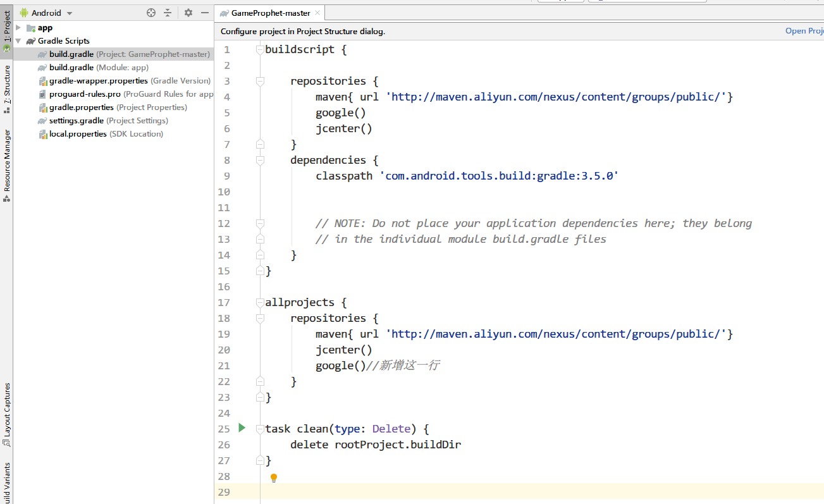This screenshot has height=504, width=824.
Task: Click the yellow lightbulb intention icon
Action: pos(274,478)
